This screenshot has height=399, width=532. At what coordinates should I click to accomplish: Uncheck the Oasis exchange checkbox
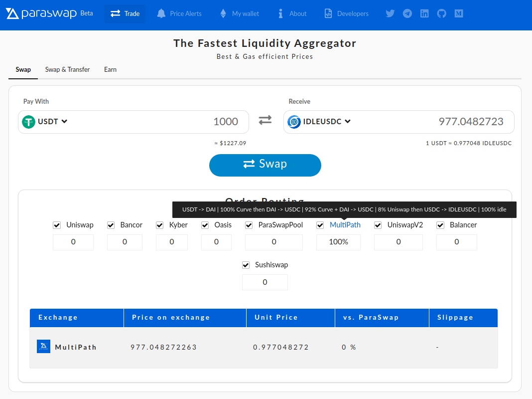click(205, 225)
